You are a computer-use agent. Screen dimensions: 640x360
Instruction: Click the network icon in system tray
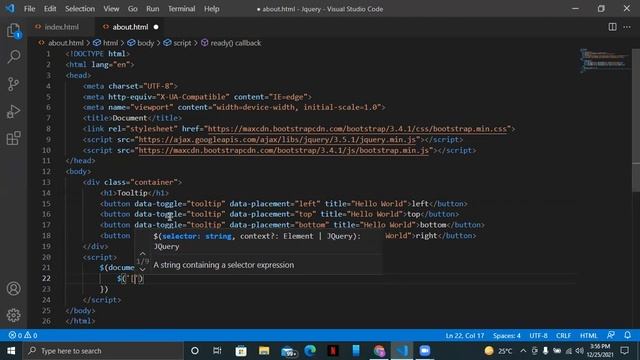click(568, 351)
